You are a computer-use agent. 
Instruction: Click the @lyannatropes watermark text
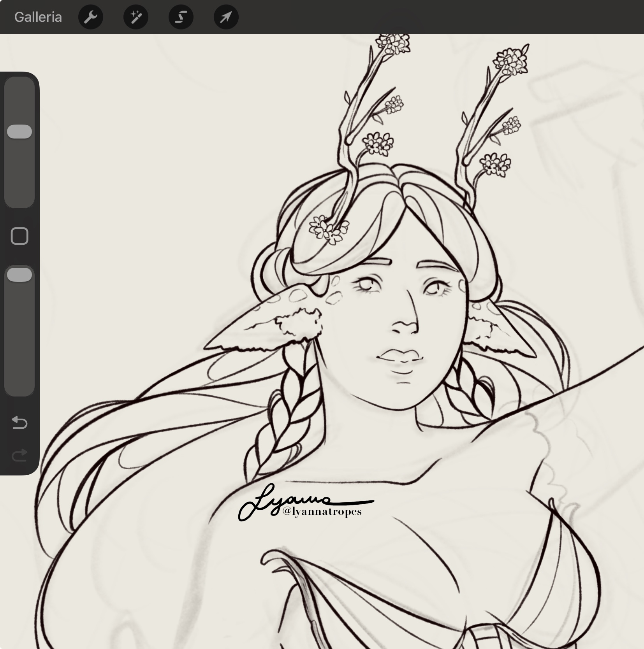tap(322, 511)
